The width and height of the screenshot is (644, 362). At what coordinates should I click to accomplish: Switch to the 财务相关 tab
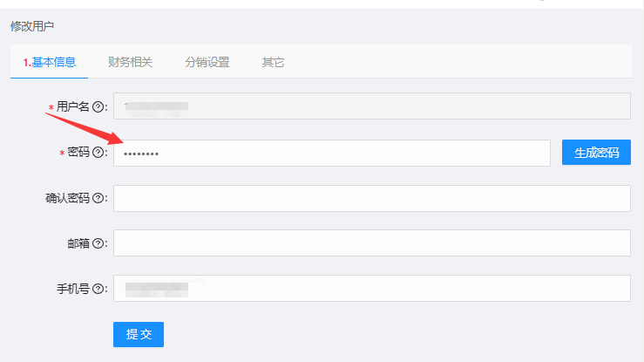click(x=130, y=62)
